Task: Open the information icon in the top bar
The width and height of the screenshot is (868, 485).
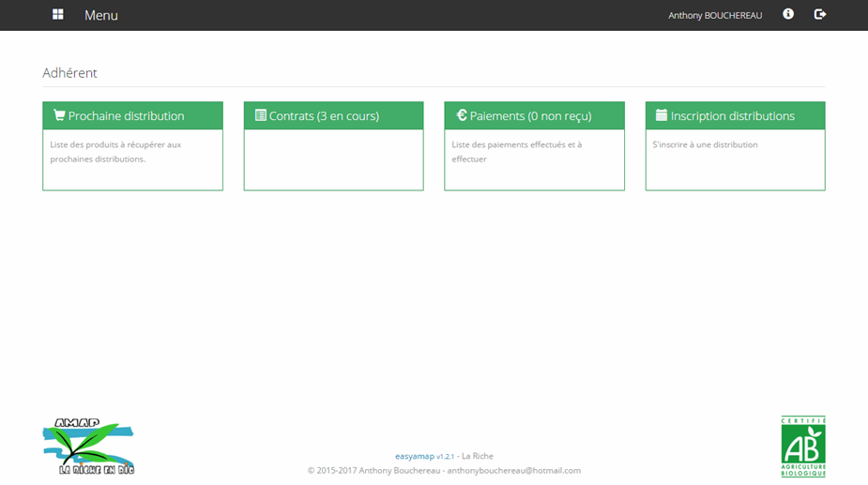Action: [788, 14]
